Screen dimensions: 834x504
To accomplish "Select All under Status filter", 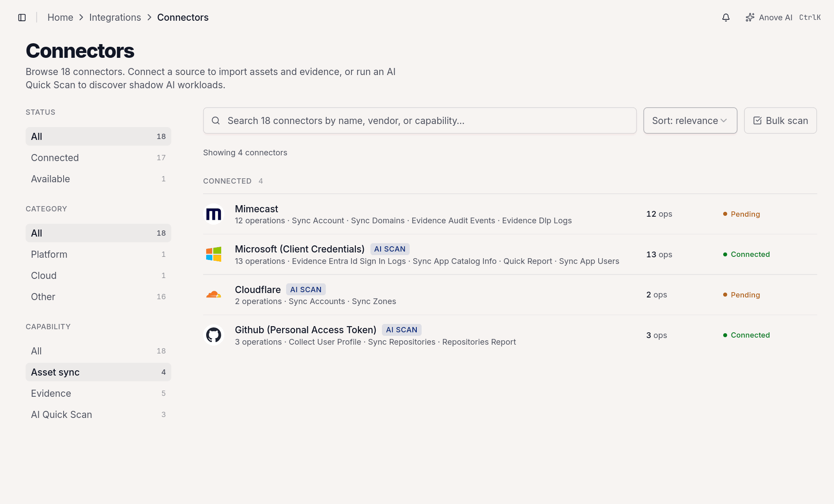I will coord(98,136).
